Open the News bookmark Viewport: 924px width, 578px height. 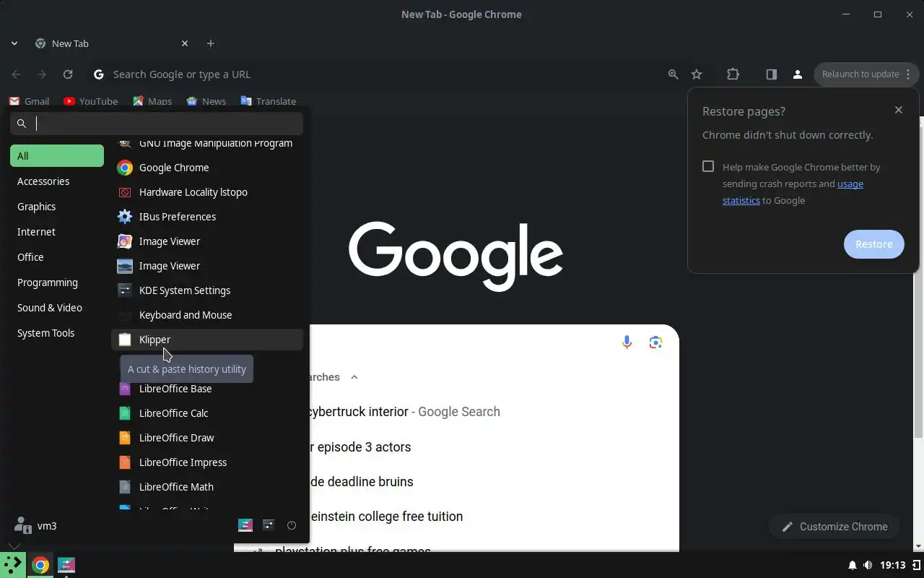point(206,101)
